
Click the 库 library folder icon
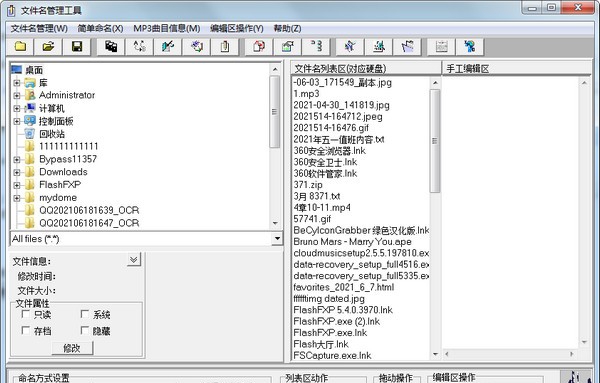(x=30, y=82)
